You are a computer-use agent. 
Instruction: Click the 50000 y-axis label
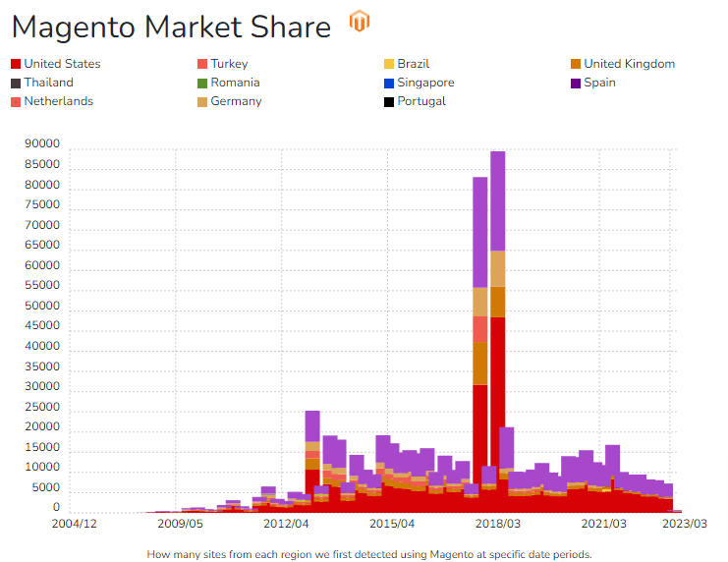coord(42,306)
